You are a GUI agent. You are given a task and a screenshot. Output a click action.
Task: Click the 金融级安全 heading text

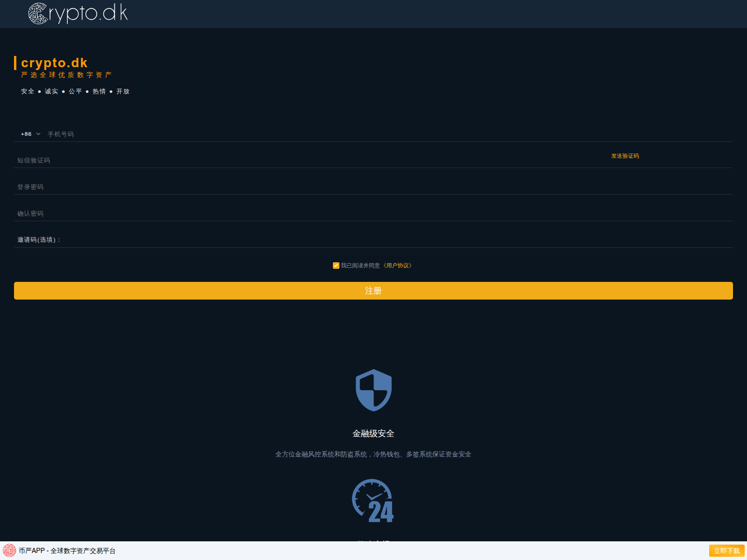[x=373, y=434]
